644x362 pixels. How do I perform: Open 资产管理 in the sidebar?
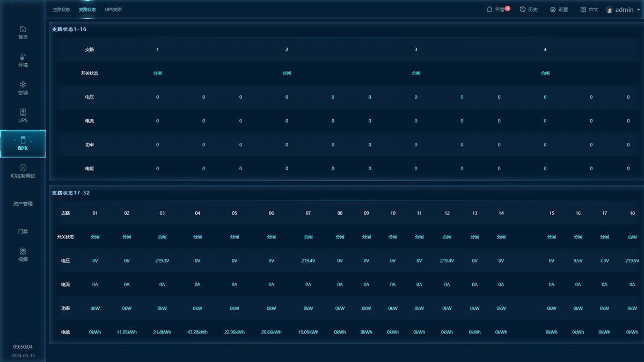(23, 204)
